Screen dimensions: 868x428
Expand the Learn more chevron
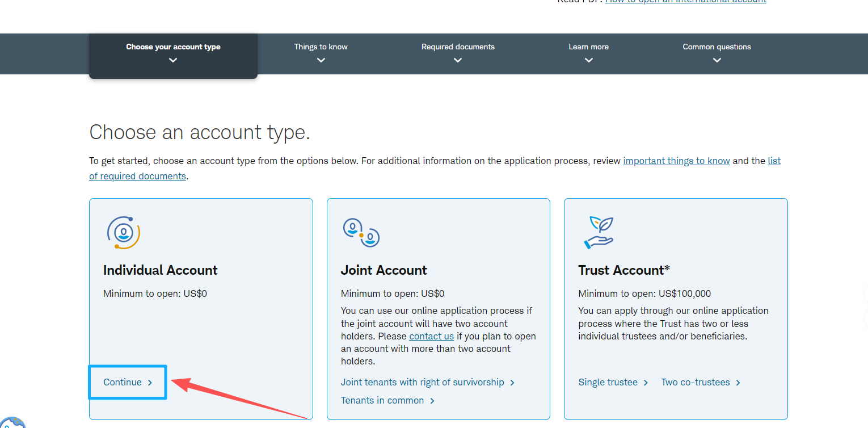click(x=589, y=60)
